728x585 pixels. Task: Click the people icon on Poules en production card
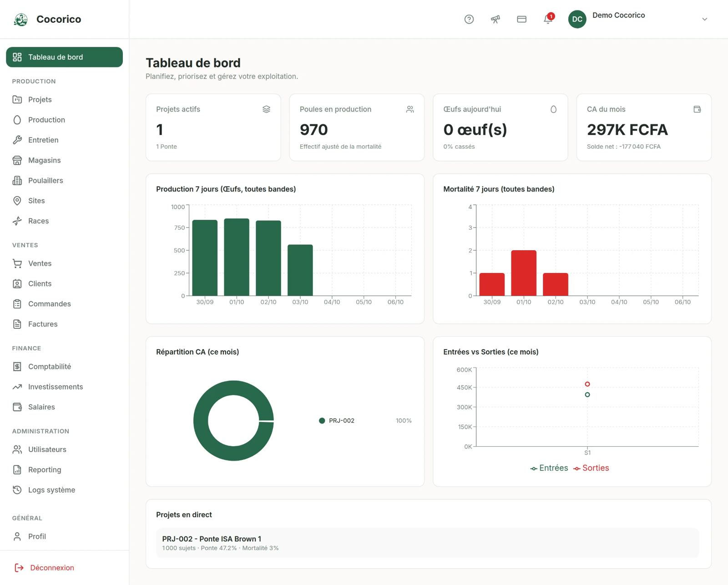(x=410, y=109)
